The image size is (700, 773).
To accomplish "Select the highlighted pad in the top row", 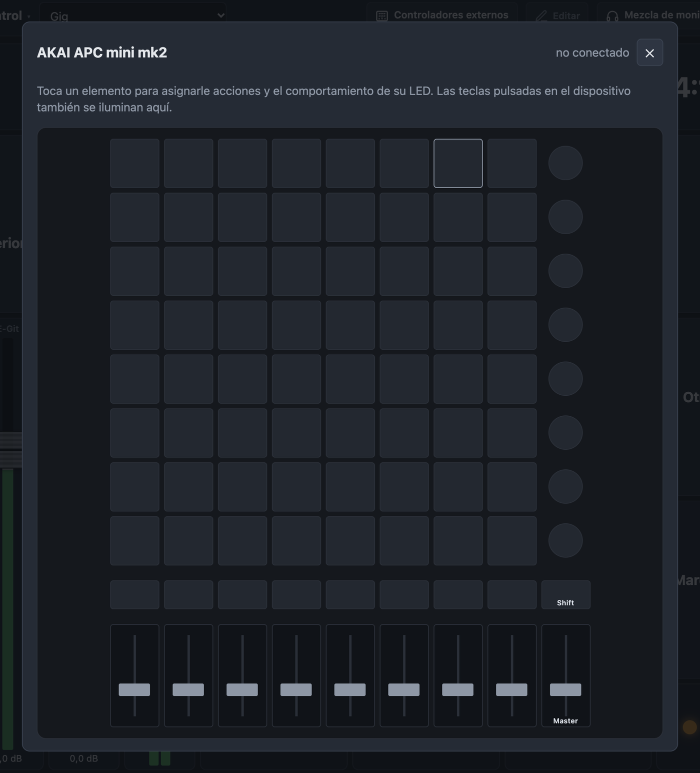I will coord(458,164).
